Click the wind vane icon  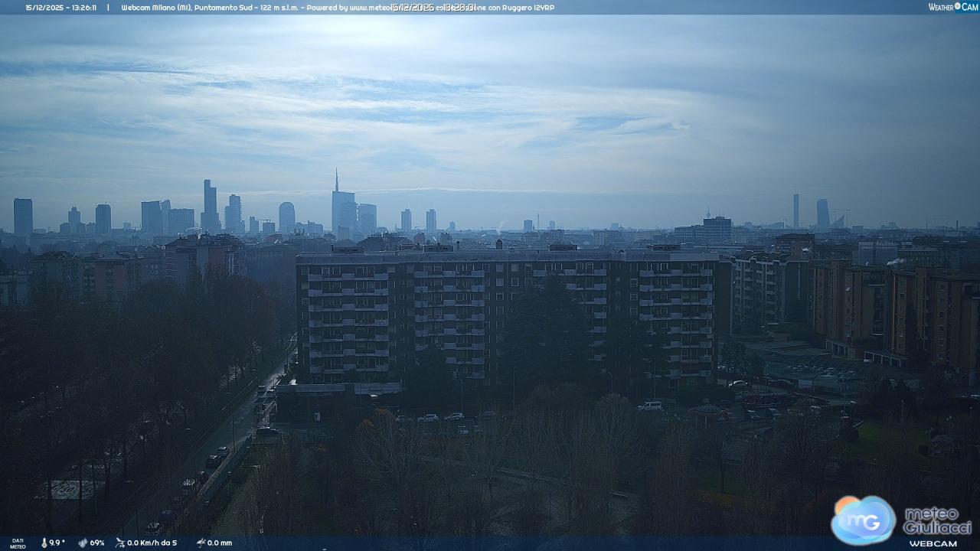[120, 543]
